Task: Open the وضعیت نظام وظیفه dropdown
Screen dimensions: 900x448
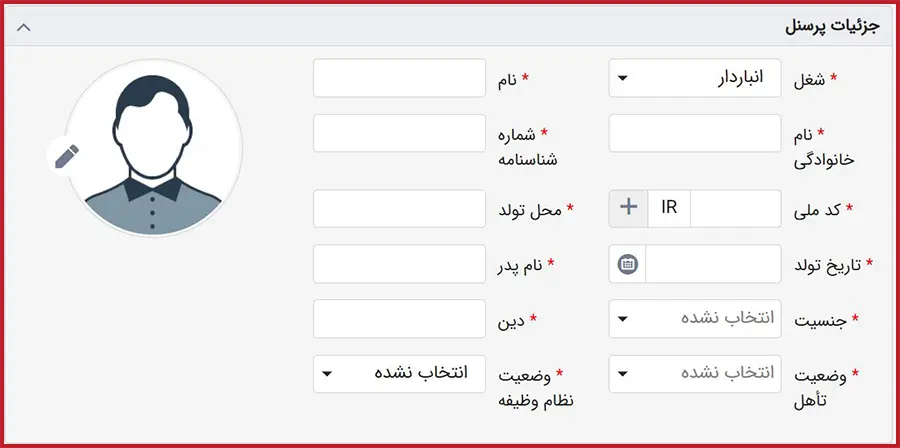Action: point(399,374)
